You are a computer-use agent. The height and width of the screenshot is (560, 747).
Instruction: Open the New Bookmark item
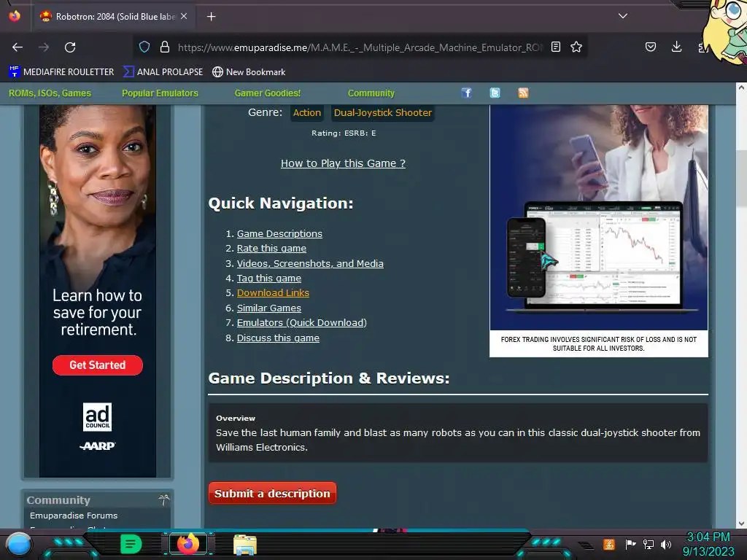(249, 72)
